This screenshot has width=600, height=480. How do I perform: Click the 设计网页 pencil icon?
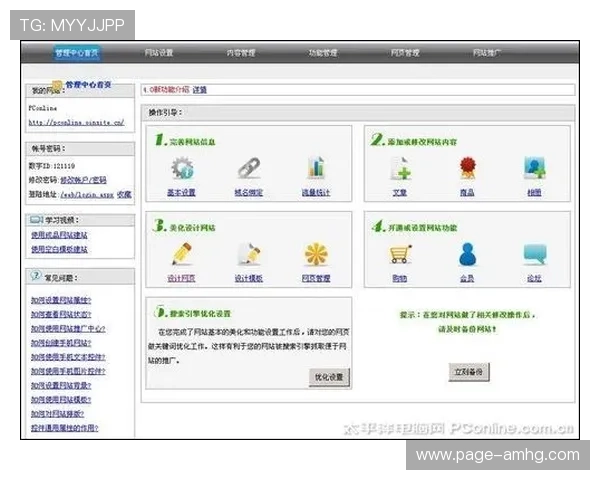coord(182,254)
